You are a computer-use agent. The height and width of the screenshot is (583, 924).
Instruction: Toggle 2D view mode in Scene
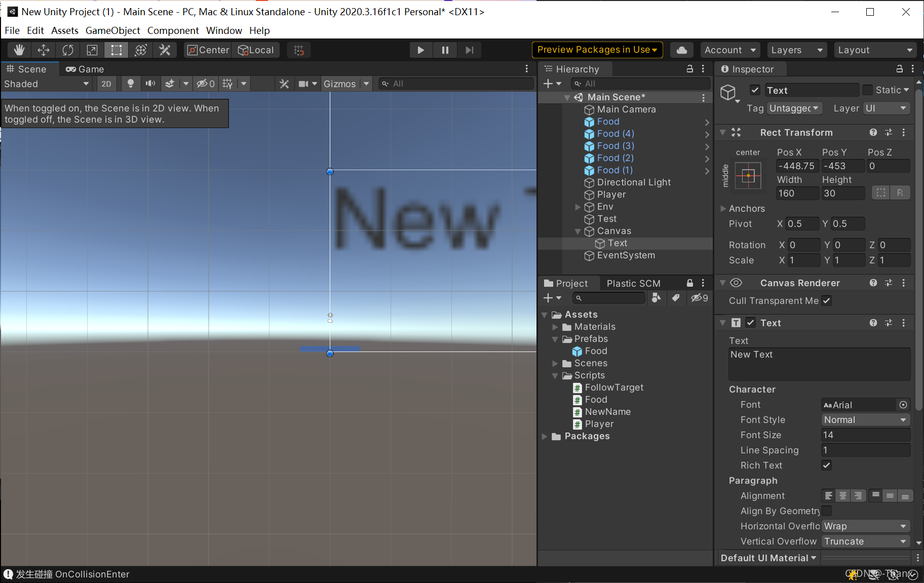point(106,84)
